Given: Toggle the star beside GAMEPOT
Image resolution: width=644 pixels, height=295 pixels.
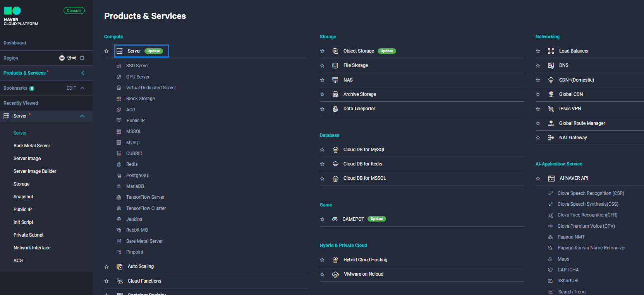Looking at the screenshot, I should pyautogui.click(x=322, y=219).
